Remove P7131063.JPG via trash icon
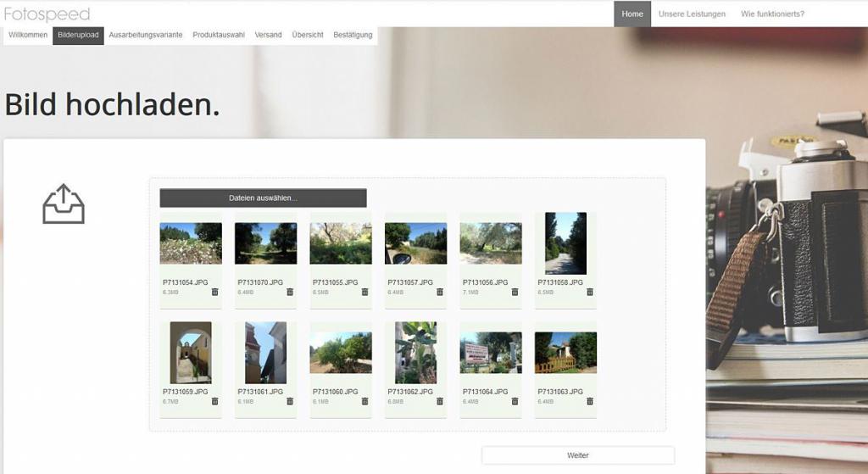 coord(590,401)
